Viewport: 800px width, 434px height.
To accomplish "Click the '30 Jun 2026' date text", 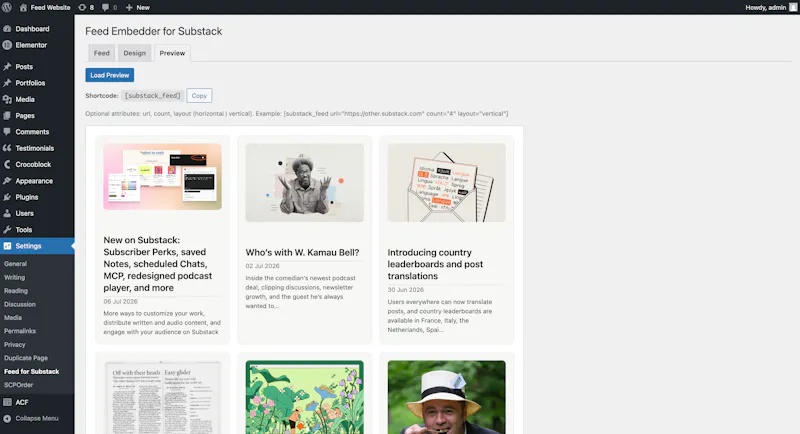I will (406, 290).
